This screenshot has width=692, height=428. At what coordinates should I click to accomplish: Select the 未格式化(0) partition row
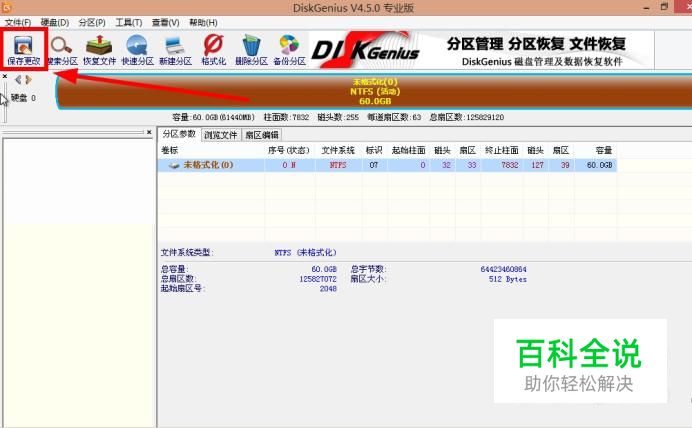387,165
